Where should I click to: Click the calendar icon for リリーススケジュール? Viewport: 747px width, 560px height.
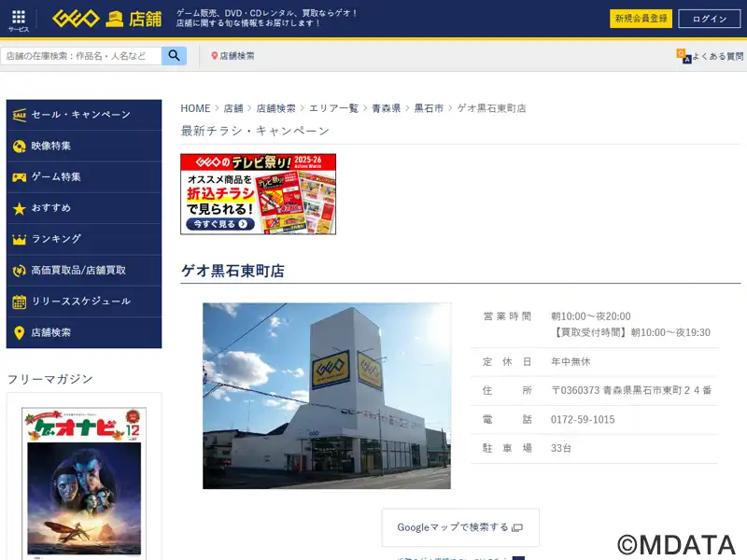tap(19, 301)
